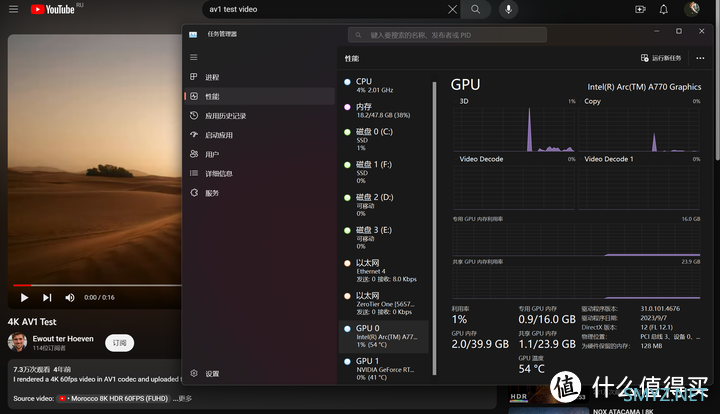
Task: Click the Task Manager search box
Action: pos(447,35)
